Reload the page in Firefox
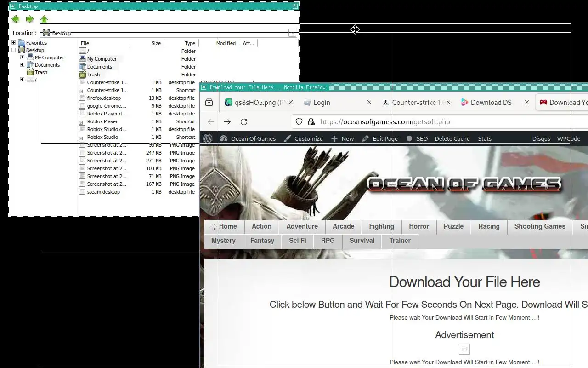This screenshot has width=588, height=368. click(244, 122)
